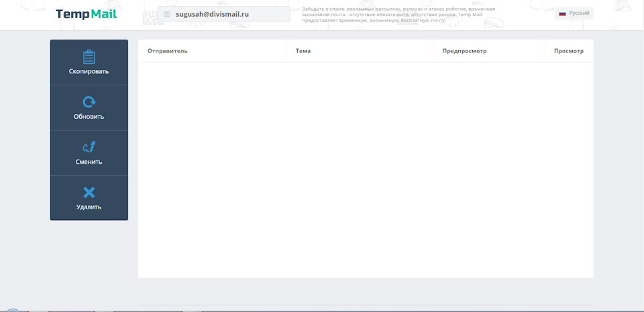Viewport: 644px width, 312px height.
Task: Click the Обновить label
Action: pos(89,117)
